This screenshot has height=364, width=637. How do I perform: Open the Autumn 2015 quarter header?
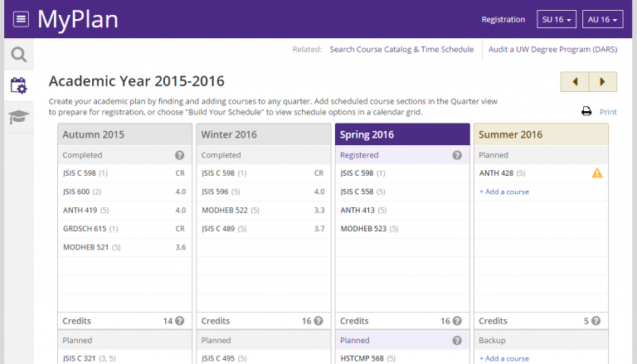(124, 134)
